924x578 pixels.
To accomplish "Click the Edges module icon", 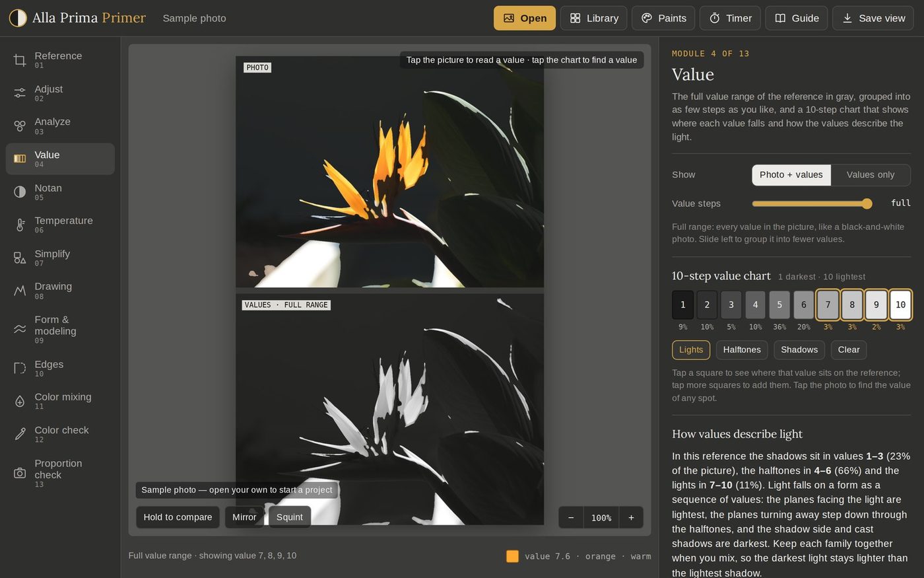I will pyautogui.click(x=20, y=368).
